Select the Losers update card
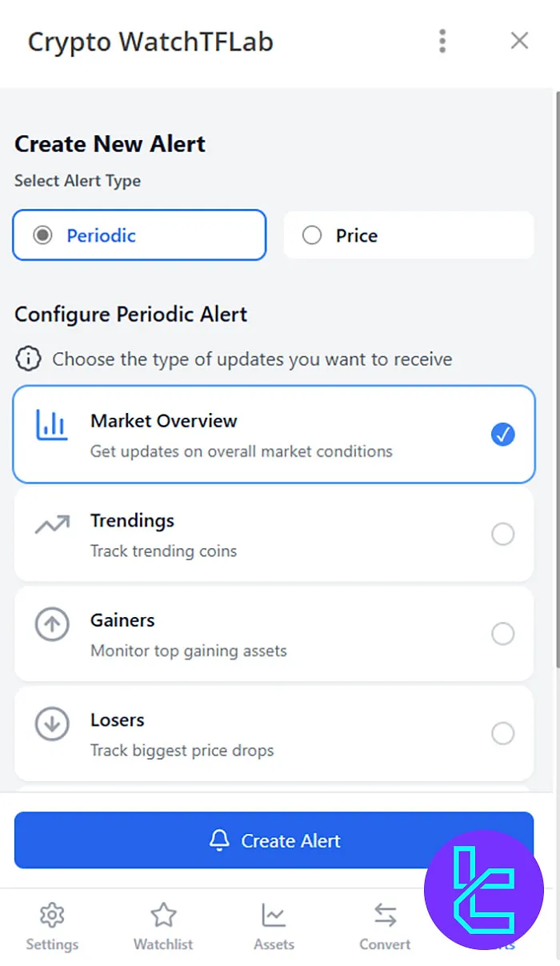Image resolution: width=560 pixels, height=966 pixels. tap(274, 733)
